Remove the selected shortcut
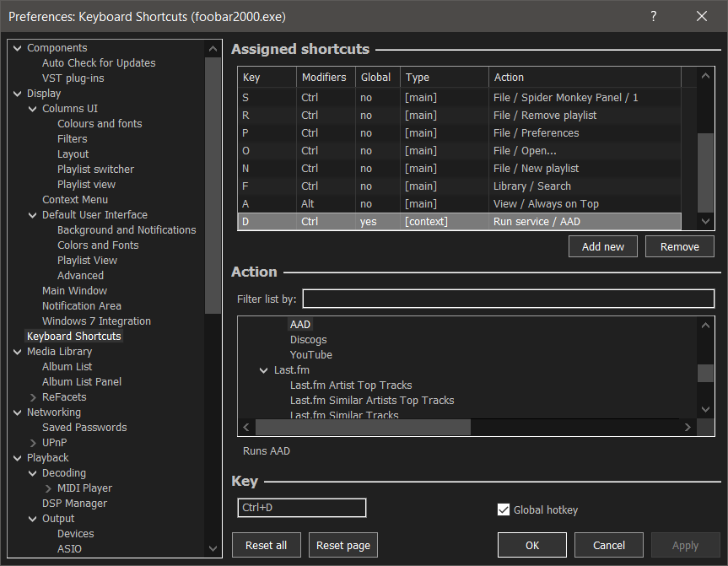The height and width of the screenshot is (566, 728). point(679,246)
